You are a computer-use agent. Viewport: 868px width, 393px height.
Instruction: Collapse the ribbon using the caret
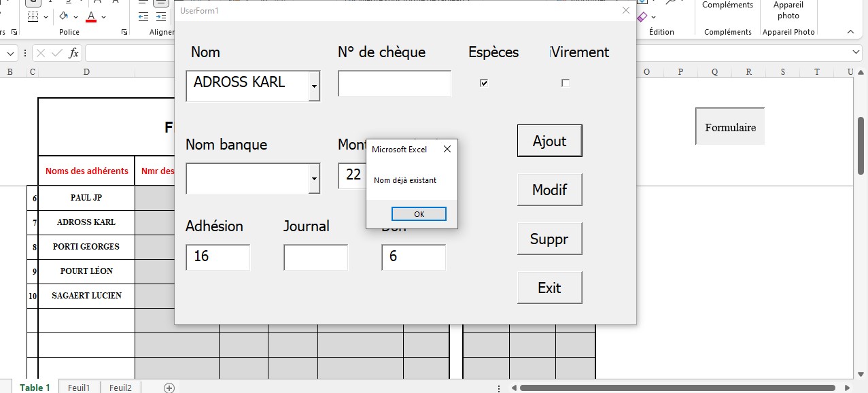(850, 32)
